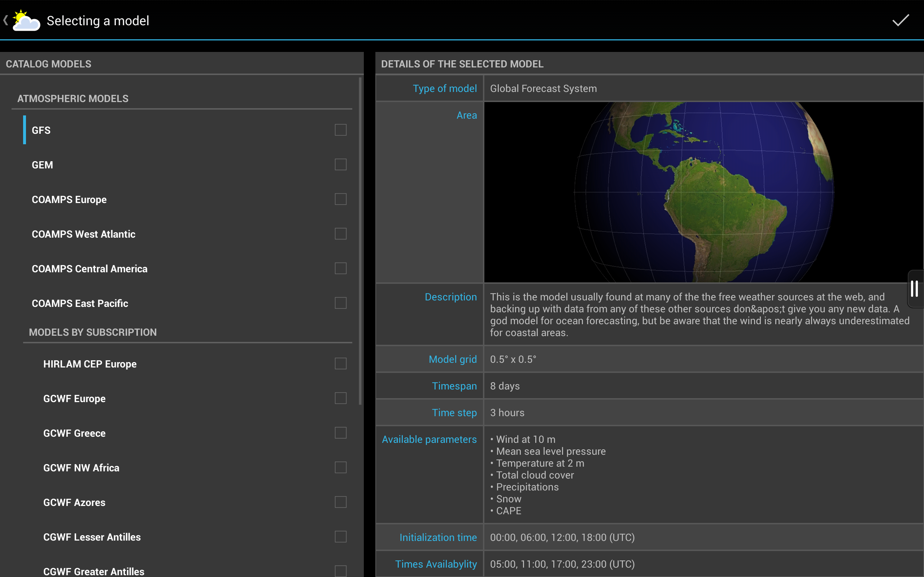Select the COAMPS East Pacific model
This screenshot has height=577, width=924.
click(x=80, y=303)
